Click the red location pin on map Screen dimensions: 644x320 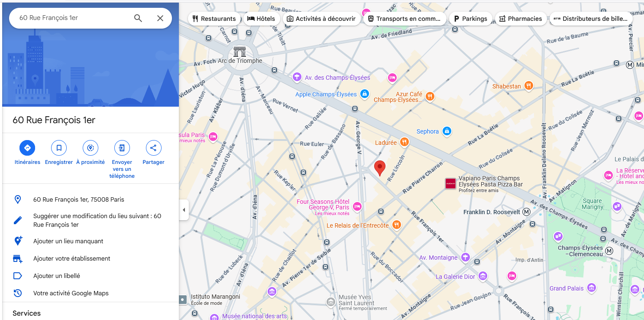point(380,168)
